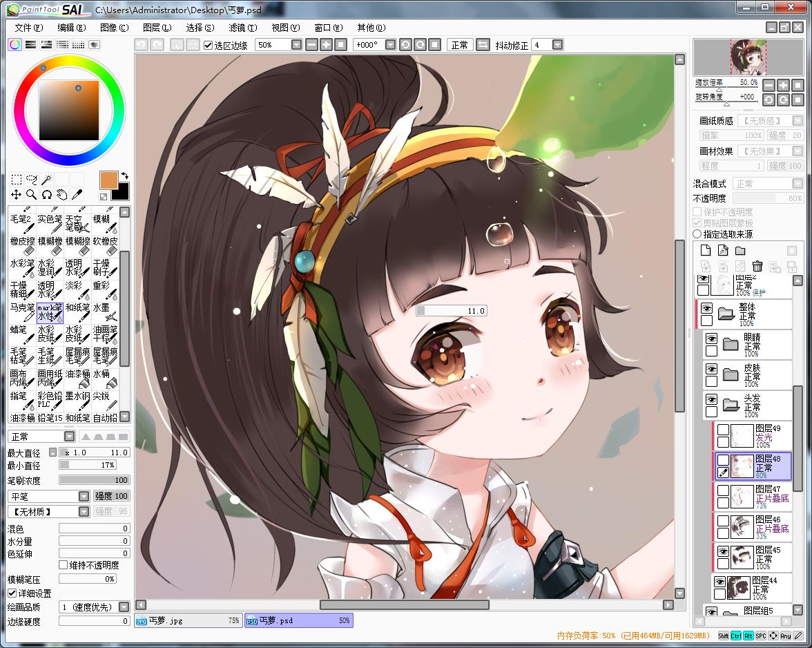Open the 文件 menu

tap(29, 28)
